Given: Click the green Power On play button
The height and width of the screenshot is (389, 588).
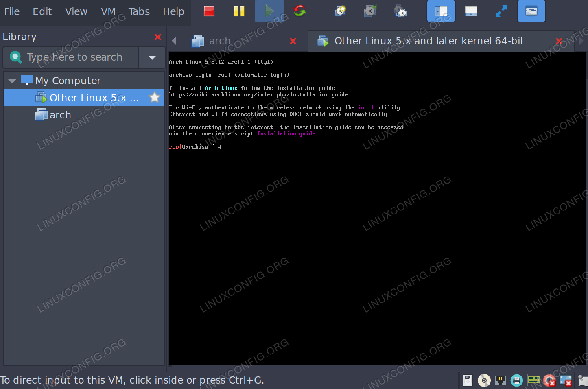Looking at the screenshot, I should coord(269,11).
